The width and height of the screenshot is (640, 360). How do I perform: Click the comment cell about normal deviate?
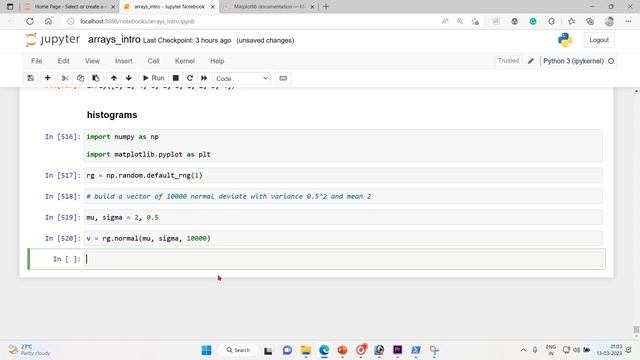[x=343, y=196]
